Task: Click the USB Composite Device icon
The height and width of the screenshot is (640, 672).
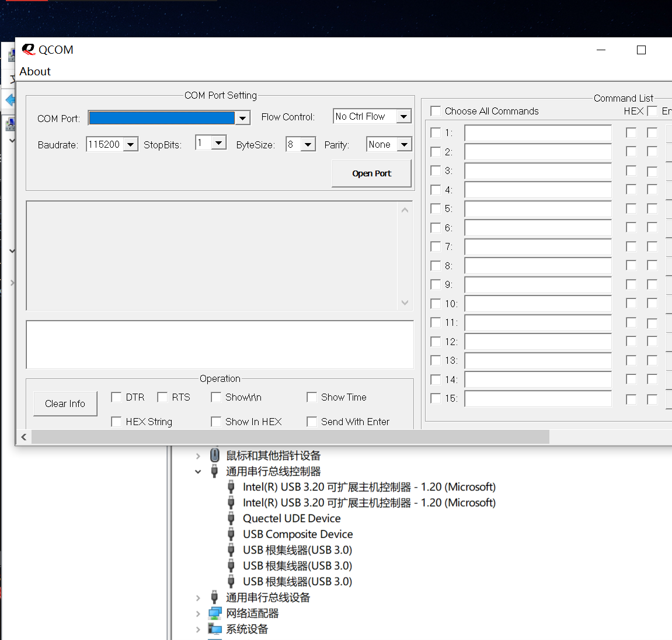Action: (231, 534)
